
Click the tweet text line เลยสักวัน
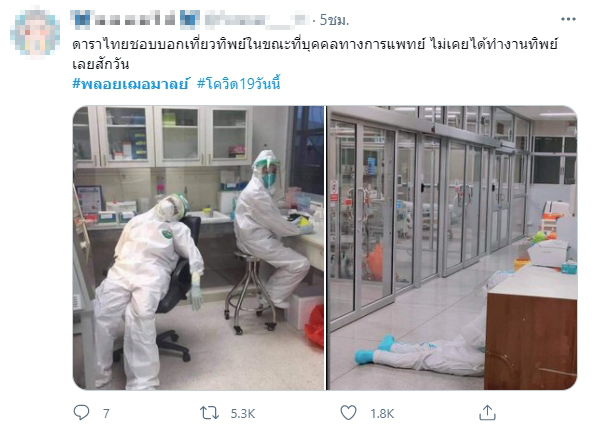pos(100,64)
